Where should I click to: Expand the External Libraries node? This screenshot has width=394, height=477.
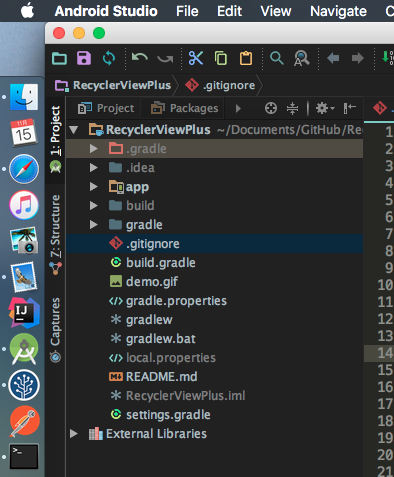[x=74, y=434]
